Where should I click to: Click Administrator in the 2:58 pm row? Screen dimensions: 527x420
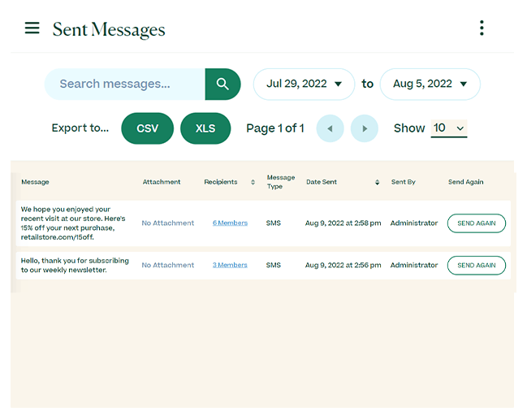coord(414,223)
